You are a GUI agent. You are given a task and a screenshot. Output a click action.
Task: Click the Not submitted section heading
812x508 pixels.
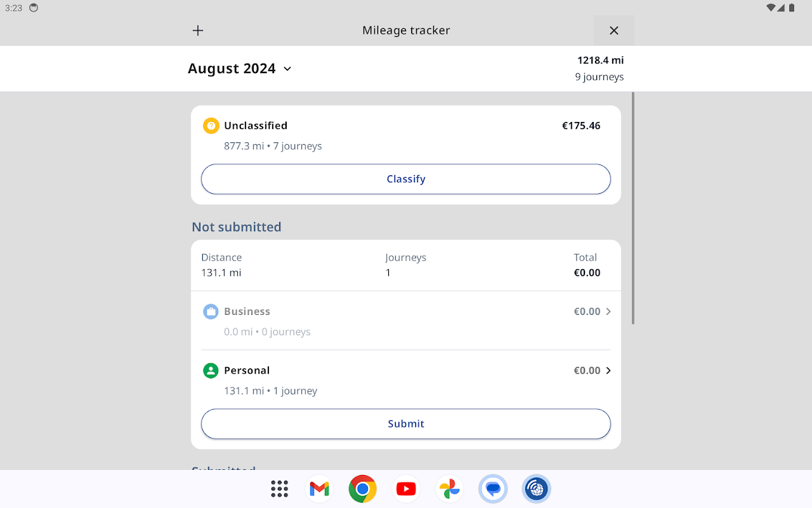[x=237, y=227]
